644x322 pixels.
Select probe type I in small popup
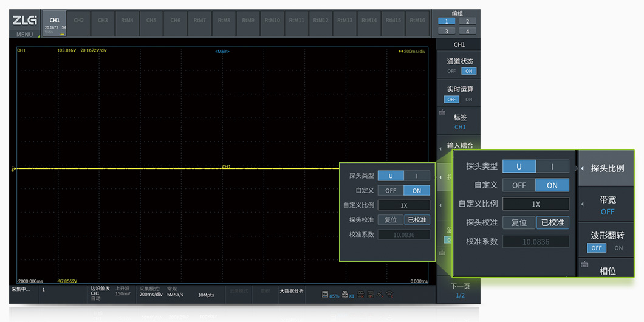point(416,176)
